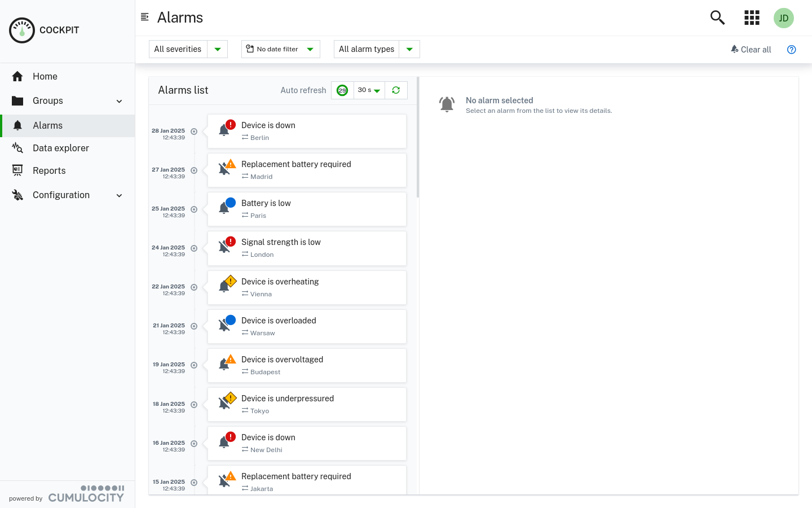Click the green auto refresh countdown indicator
Screen dimensions: 812x508
[x=342, y=90]
